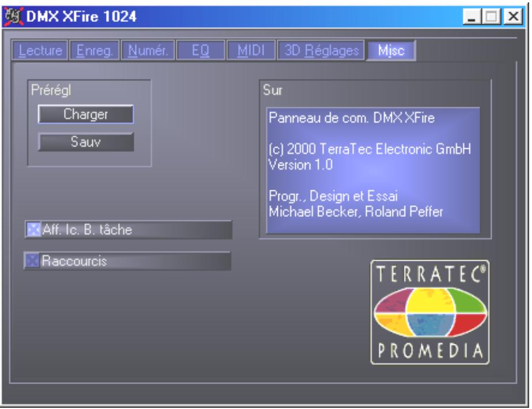Select the Numér. tab
Image resolution: width=532 pixels, height=409 pixels.
tap(148, 50)
